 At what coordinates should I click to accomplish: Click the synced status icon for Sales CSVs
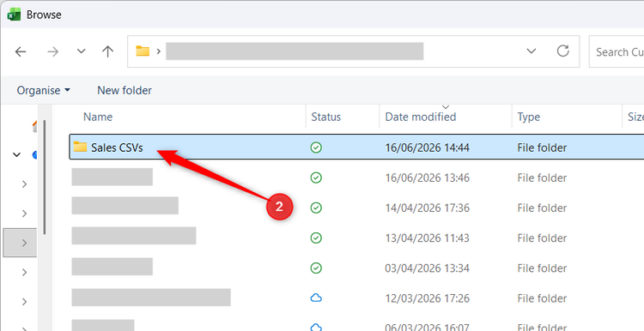pos(316,147)
